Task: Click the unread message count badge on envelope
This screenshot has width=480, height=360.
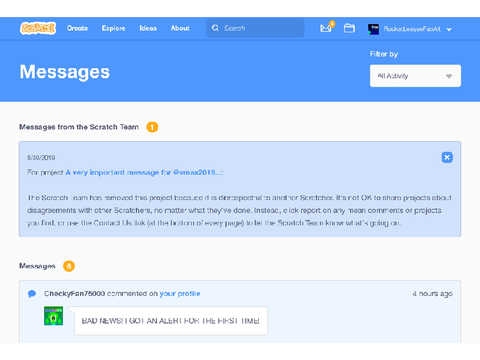Action: click(332, 24)
